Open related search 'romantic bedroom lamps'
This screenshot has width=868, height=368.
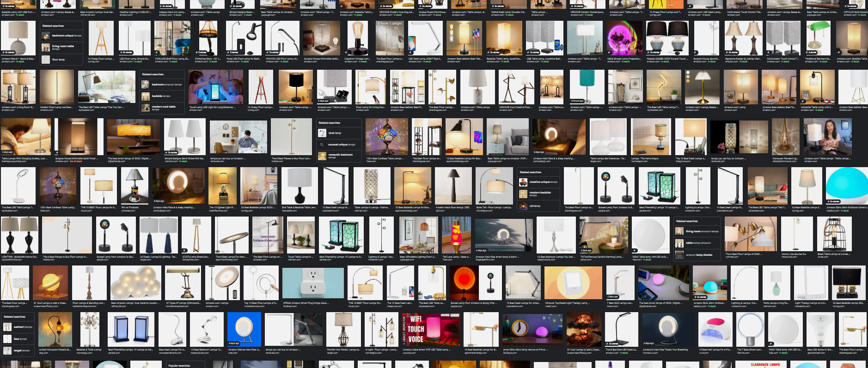coord(339,157)
